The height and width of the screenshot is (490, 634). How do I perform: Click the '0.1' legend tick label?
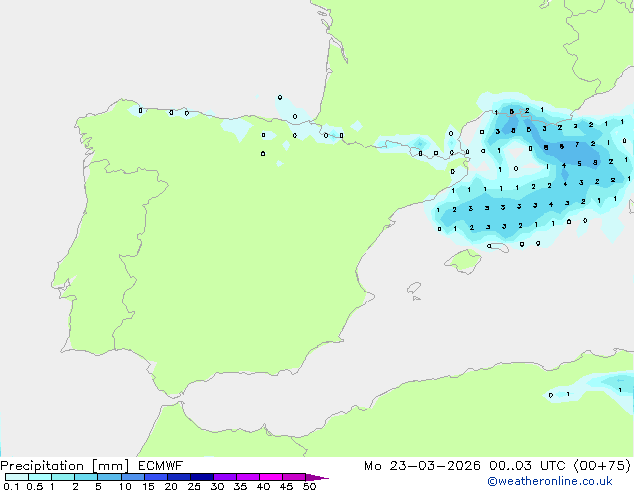pyautogui.click(x=11, y=486)
